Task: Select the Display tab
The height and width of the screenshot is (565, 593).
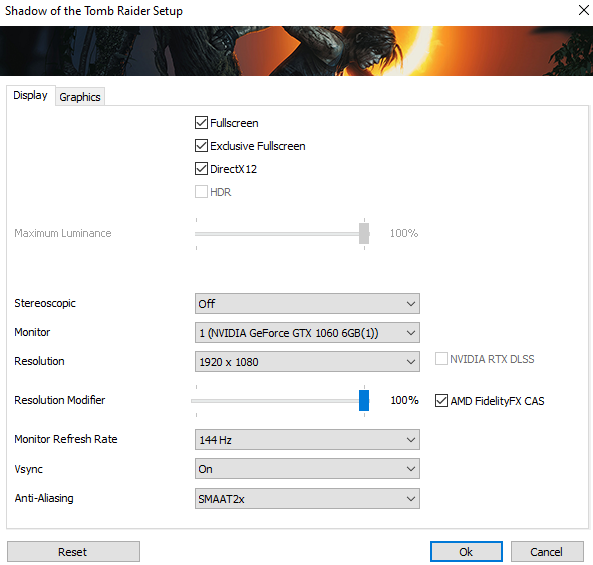Action: [x=31, y=95]
